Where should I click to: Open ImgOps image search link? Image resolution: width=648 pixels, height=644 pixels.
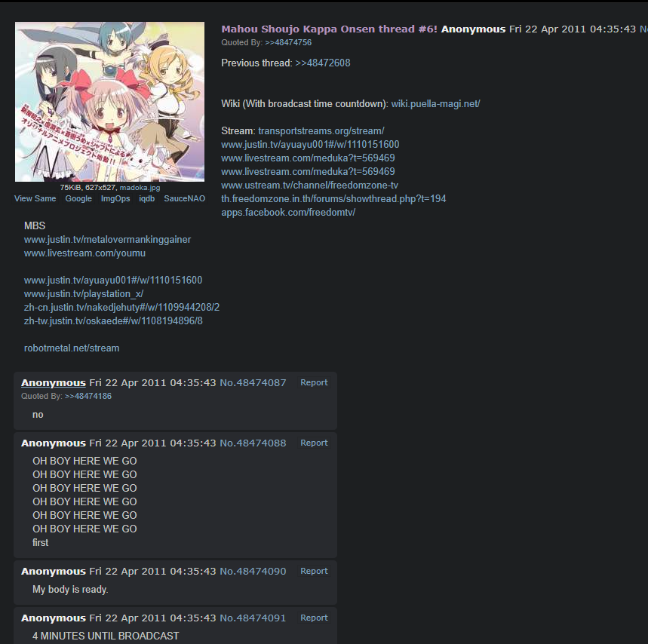pyautogui.click(x=115, y=198)
